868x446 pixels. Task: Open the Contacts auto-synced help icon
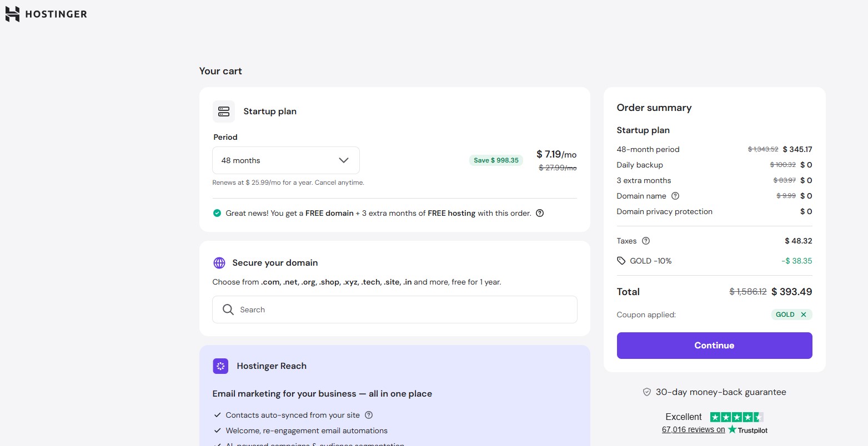369,415
